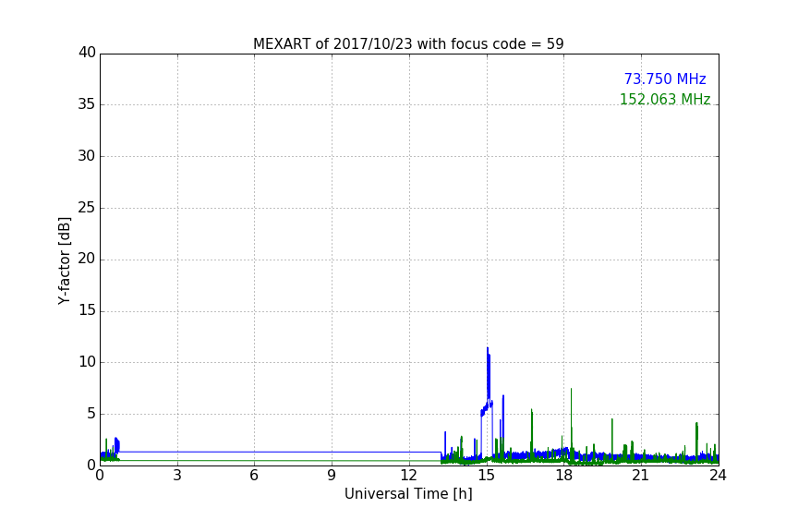The image size is (798, 532).
Task: Click the 'Y-factor [dB]' axis label
Action: pyautogui.click(x=64, y=260)
